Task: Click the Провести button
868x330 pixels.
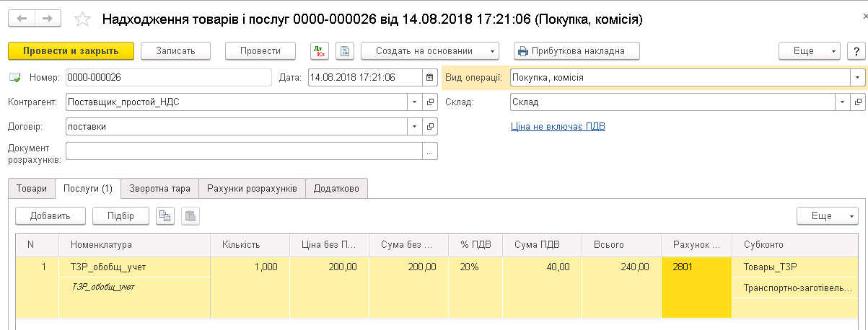Action: pos(260,51)
